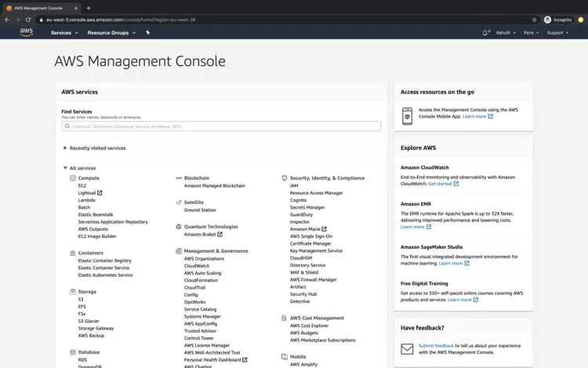Image resolution: width=588 pixels, height=368 pixels.
Task: Click the pin shortcut icon in navbar
Action: tap(147, 33)
